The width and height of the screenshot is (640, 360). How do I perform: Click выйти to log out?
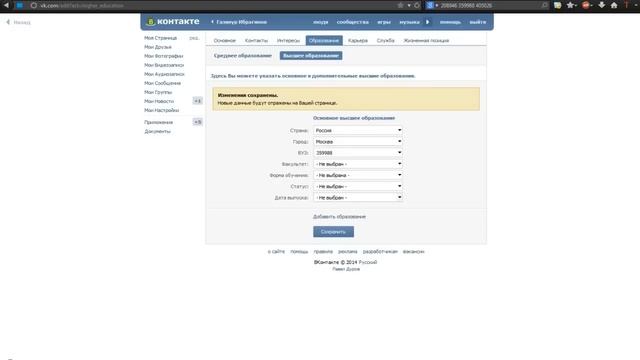(478, 22)
